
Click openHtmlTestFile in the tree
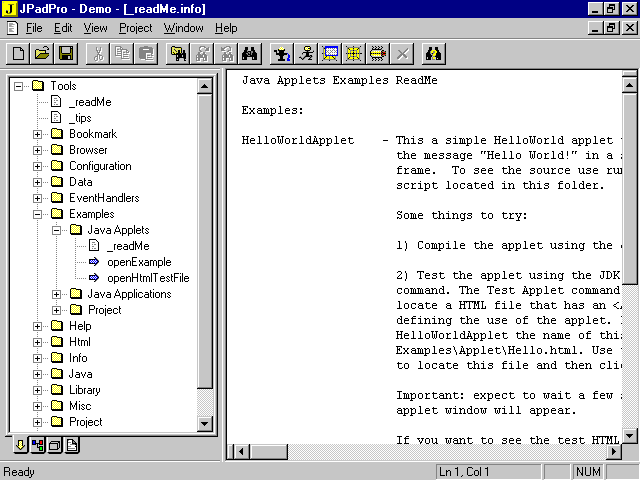point(147,278)
